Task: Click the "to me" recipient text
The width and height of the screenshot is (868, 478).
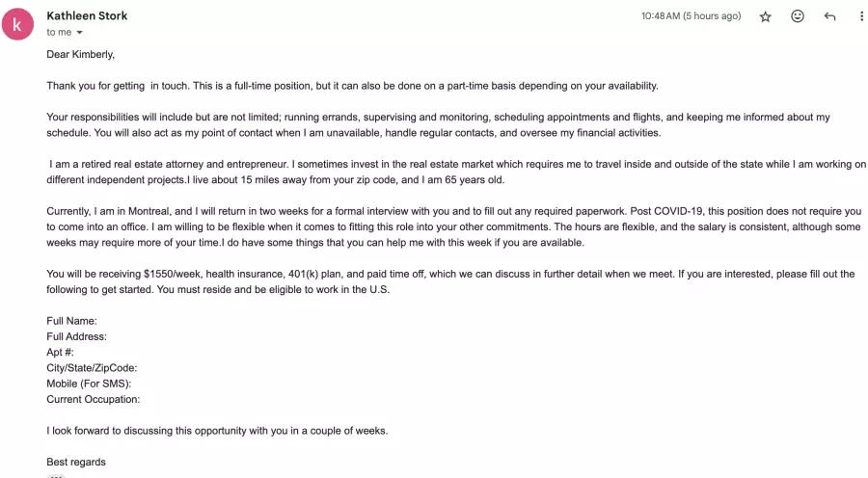Action: coord(59,32)
